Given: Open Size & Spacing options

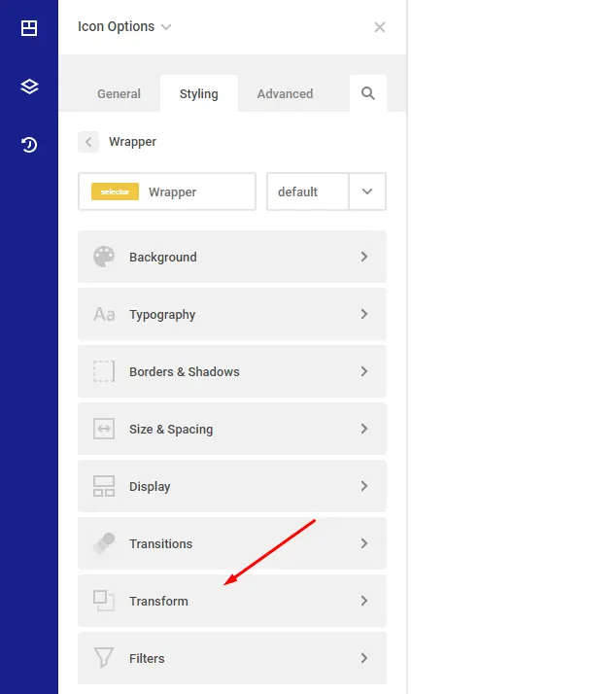Looking at the screenshot, I should point(232,429).
